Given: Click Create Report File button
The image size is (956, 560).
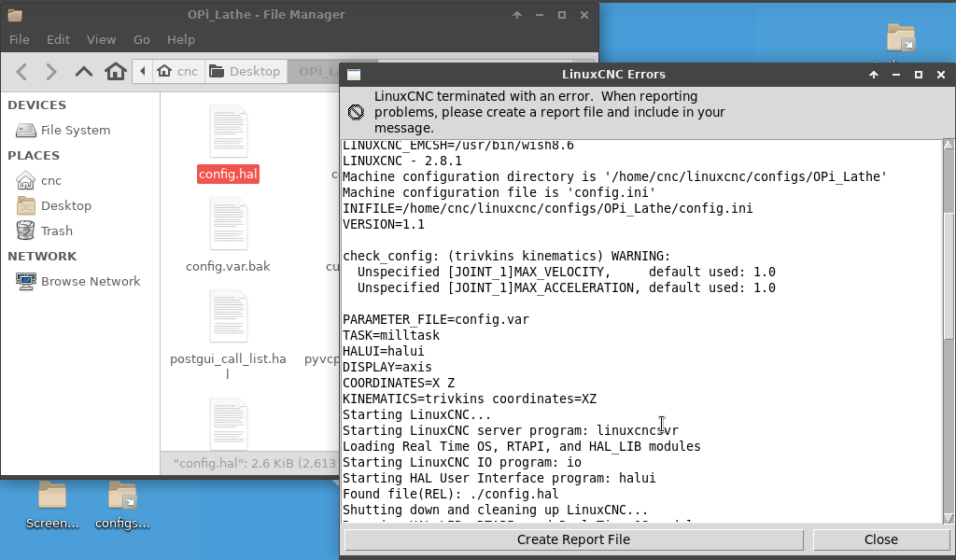Looking at the screenshot, I should click(574, 539).
